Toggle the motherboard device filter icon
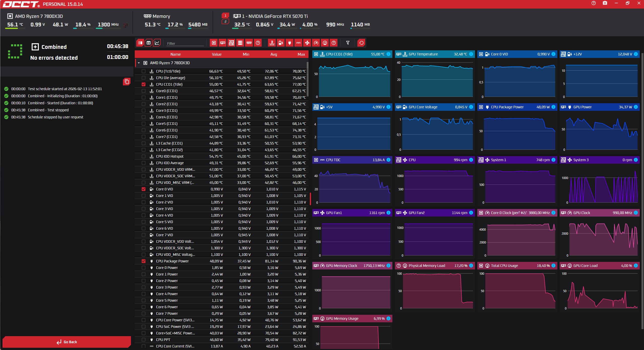The width and height of the screenshot is (644, 350). coord(231,43)
